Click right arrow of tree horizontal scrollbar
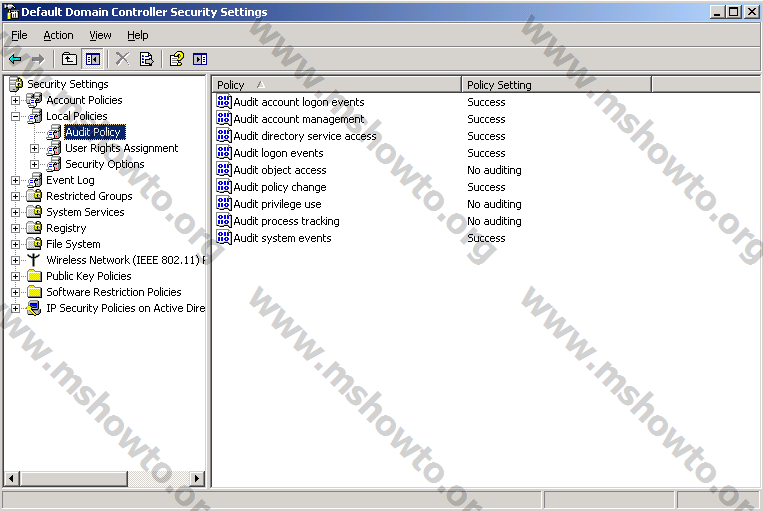 [x=197, y=478]
